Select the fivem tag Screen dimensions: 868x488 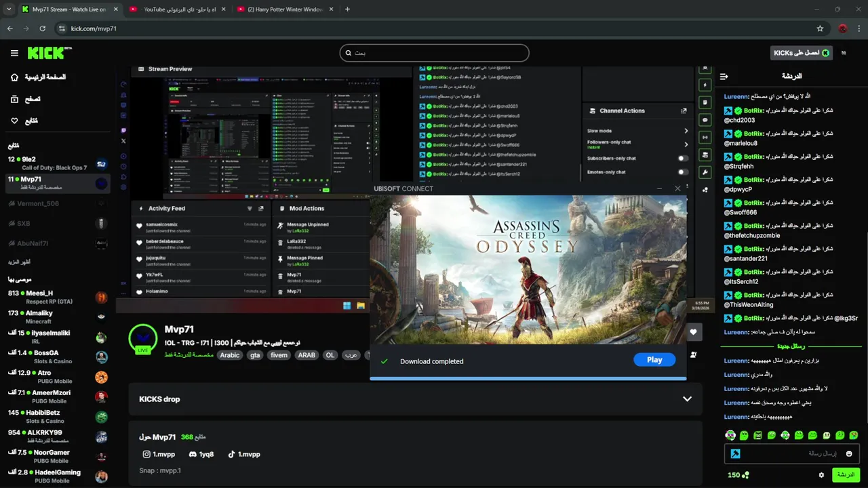279,355
